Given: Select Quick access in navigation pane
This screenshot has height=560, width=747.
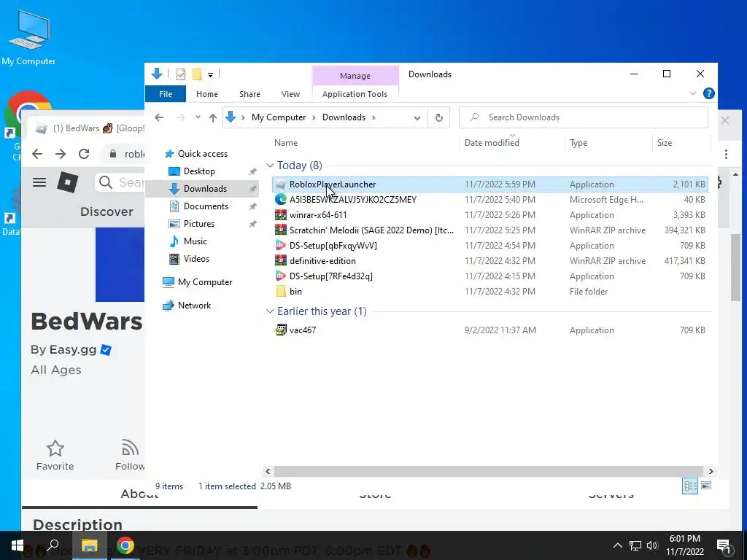Looking at the screenshot, I should click(202, 154).
